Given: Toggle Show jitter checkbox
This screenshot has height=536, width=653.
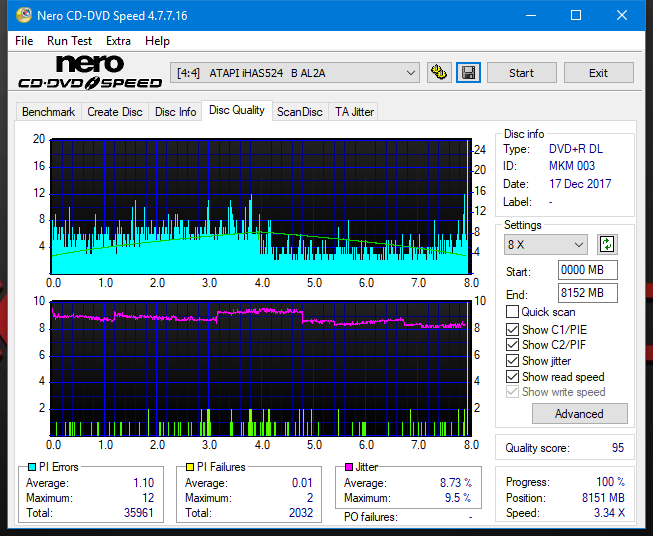Looking at the screenshot, I should coord(512,361).
